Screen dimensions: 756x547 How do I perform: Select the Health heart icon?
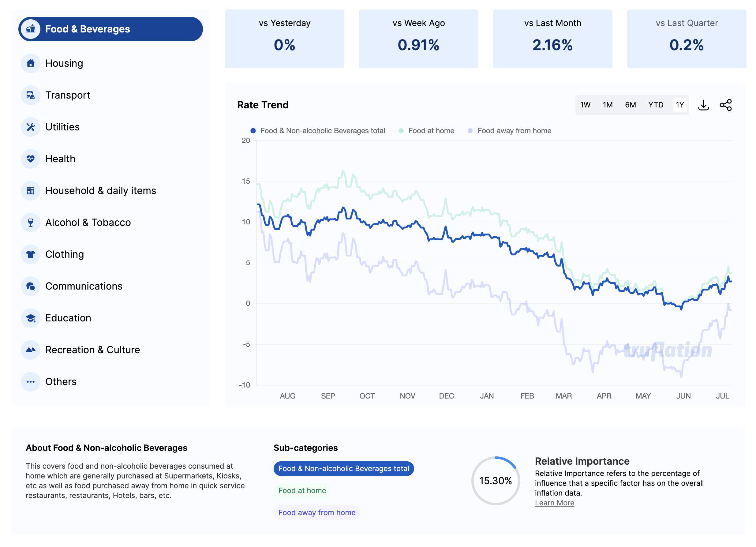31,159
